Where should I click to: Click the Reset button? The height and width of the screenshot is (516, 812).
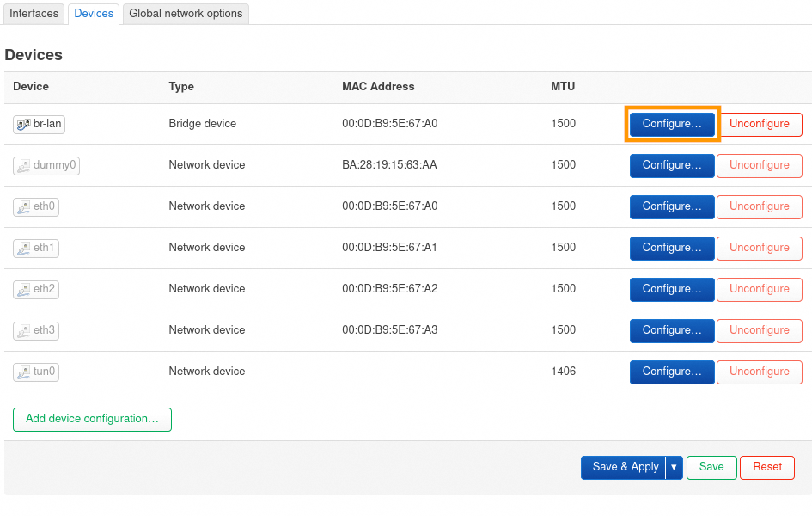click(766, 467)
